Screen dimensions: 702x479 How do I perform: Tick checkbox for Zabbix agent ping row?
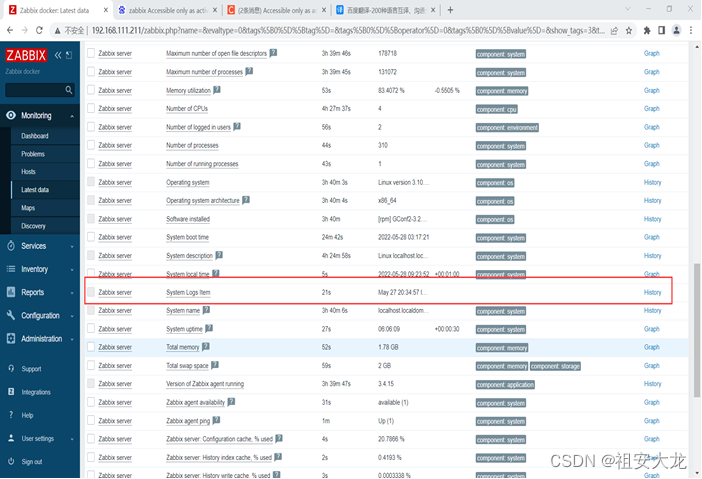coord(91,420)
